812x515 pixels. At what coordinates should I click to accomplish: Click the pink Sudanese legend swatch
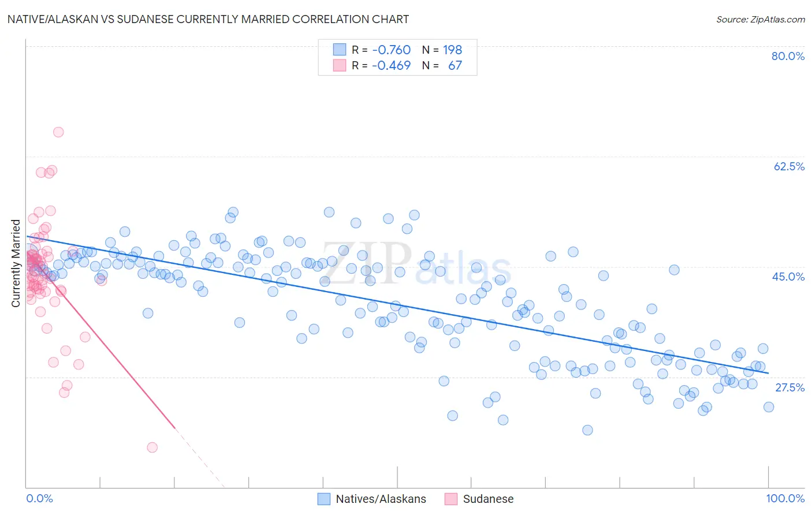pyautogui.click(x=451, y=499)
